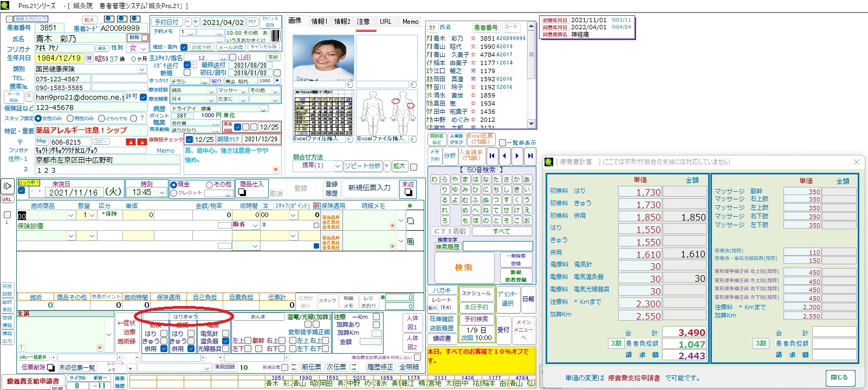Click the patient photo thumbnail
This screenshot has height=390, width=868.
pyautogui.click(x=323, y=57)
